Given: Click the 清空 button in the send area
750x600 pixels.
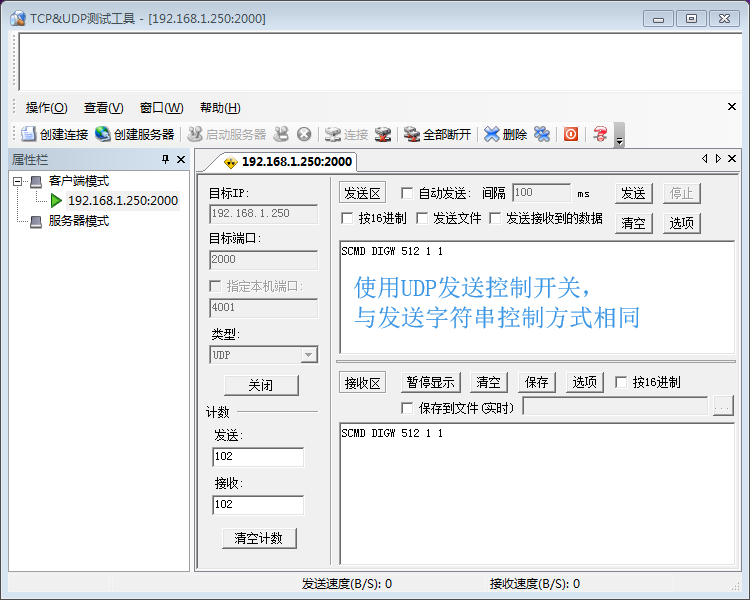Looking at the screenshot, I should [x=633, y=223].
